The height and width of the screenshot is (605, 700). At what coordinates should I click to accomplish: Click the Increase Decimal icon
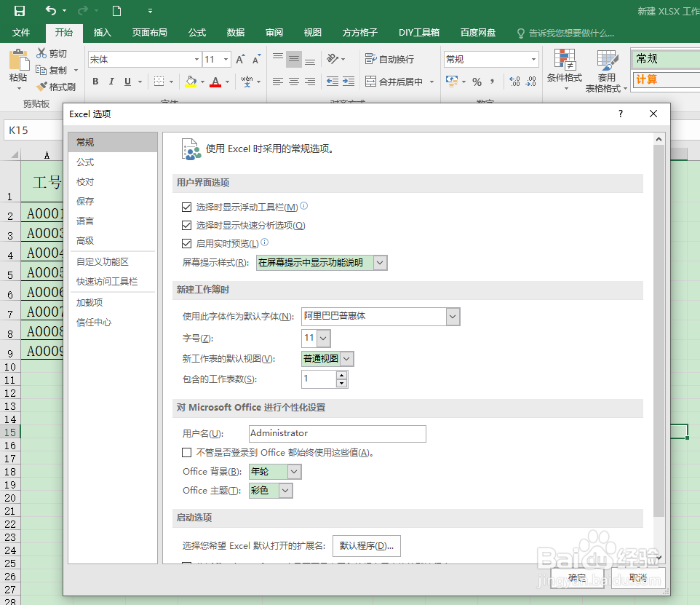pyautogui.click(x=514, y=82)
